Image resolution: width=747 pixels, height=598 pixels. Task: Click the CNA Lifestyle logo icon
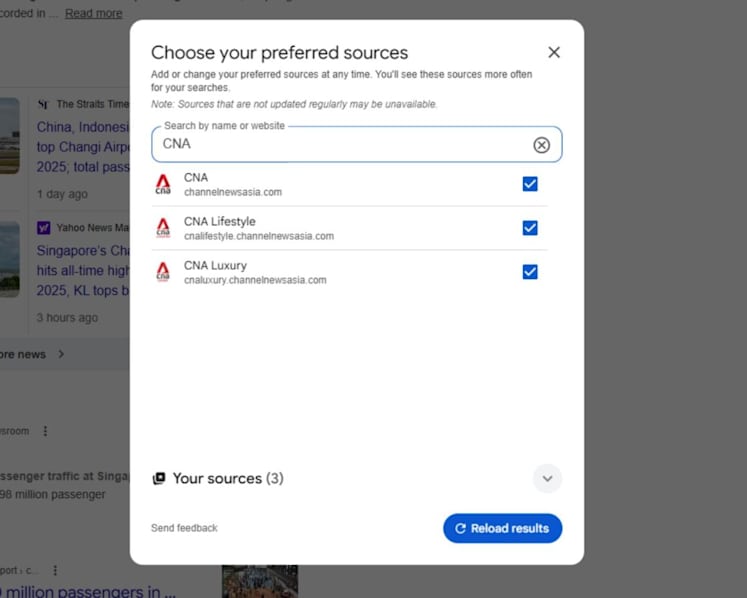pos(163,228)
